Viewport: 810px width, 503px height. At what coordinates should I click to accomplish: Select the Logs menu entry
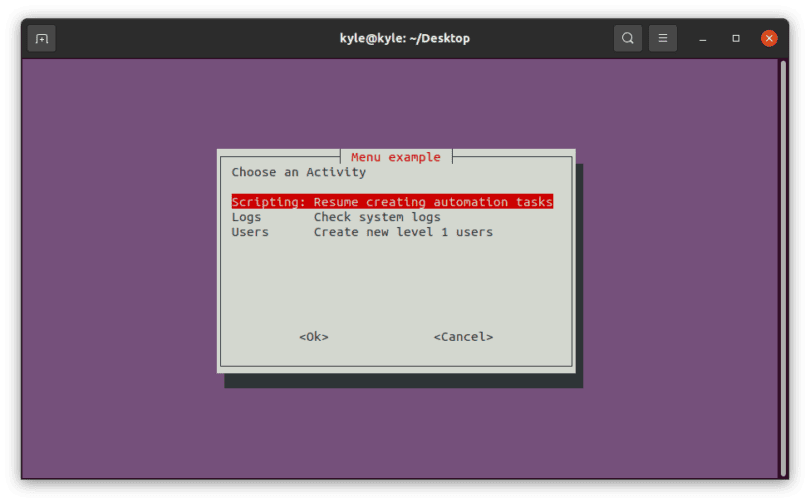click(x=336, y=217)
